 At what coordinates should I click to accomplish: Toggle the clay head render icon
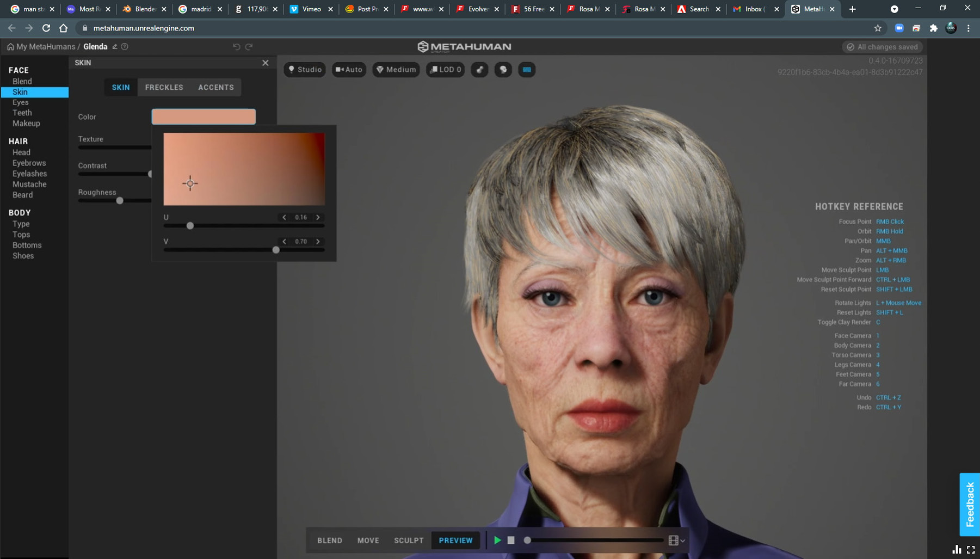503,70
